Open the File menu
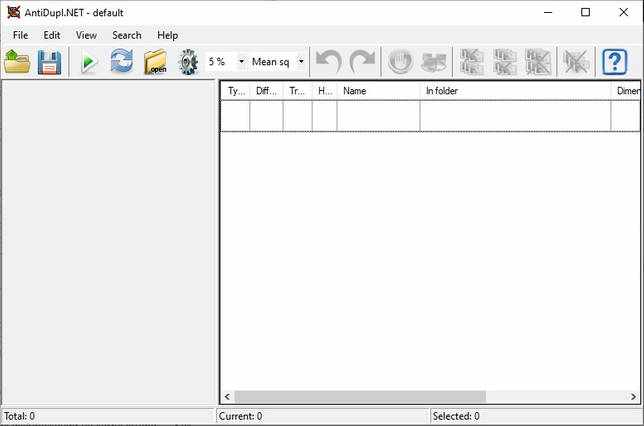 [21, 35]
